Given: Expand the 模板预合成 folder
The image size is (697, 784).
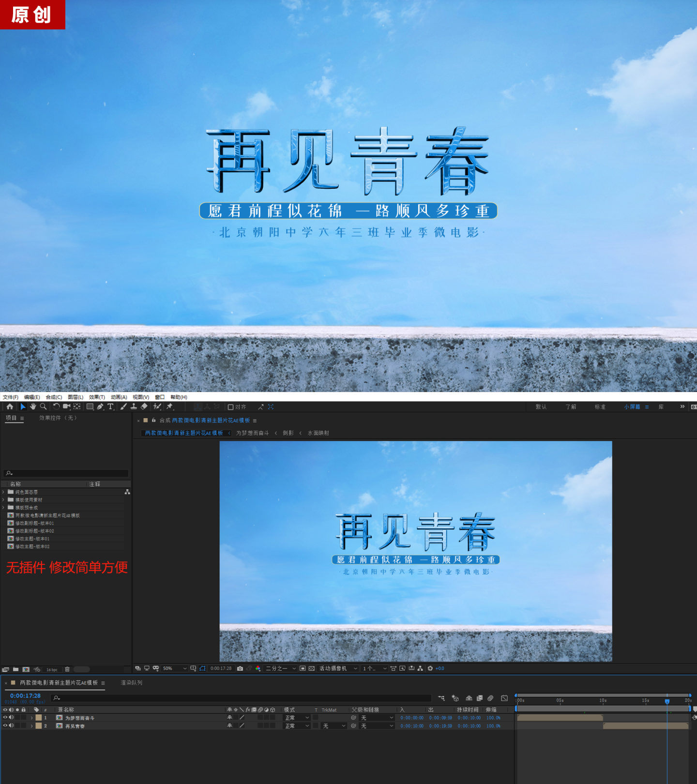Looking at the screenshot, I should pyautogui.click(x=3, y=508).
